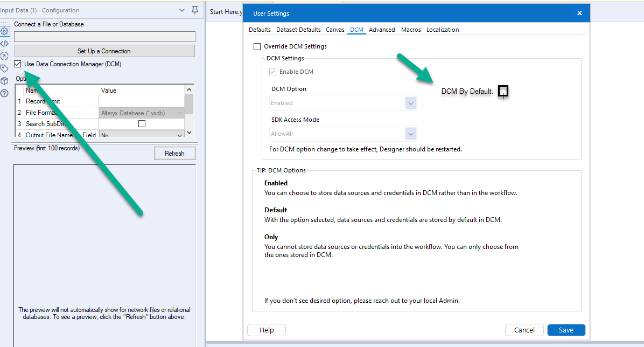644x347 pixels.
Task: Select the Configuration gear icon in the sidebar
Action: [4, 31]
